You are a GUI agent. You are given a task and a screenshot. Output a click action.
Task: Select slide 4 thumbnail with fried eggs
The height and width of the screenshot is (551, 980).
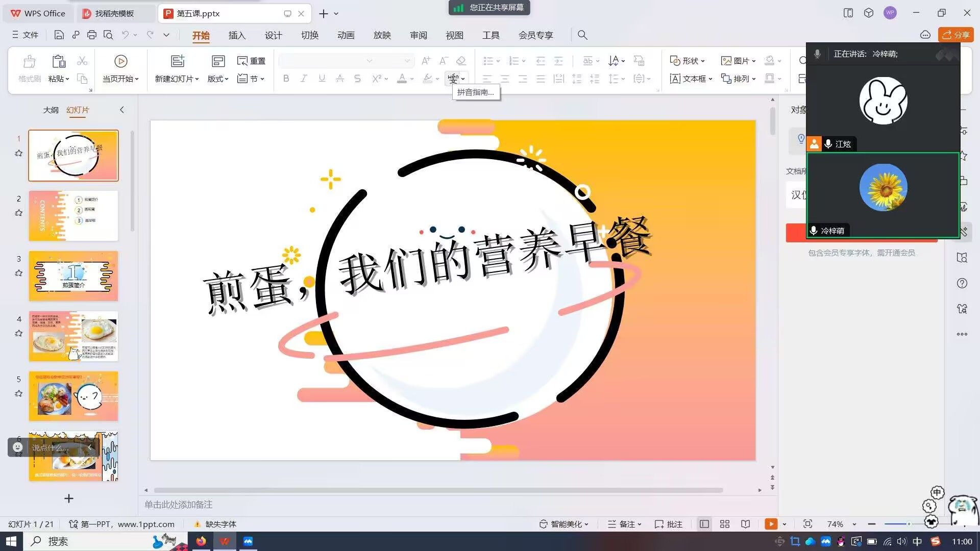tap(73, 336)
